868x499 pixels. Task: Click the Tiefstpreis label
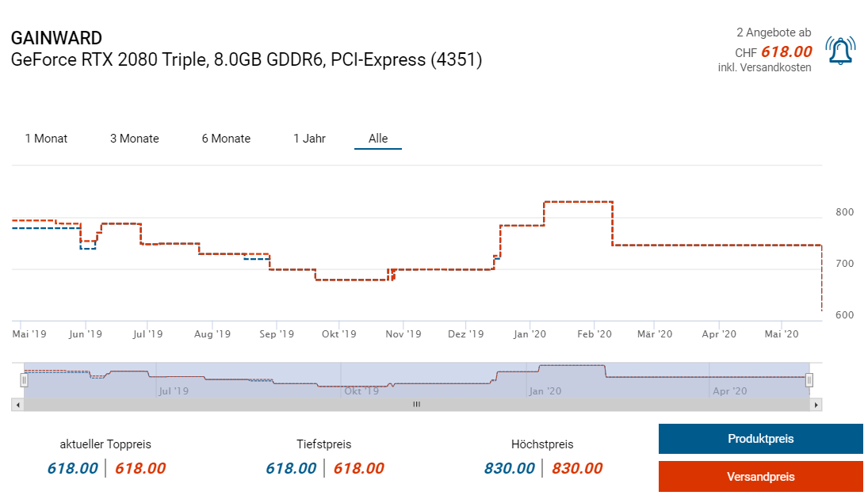pyautogui.click(x=324, y=444)
